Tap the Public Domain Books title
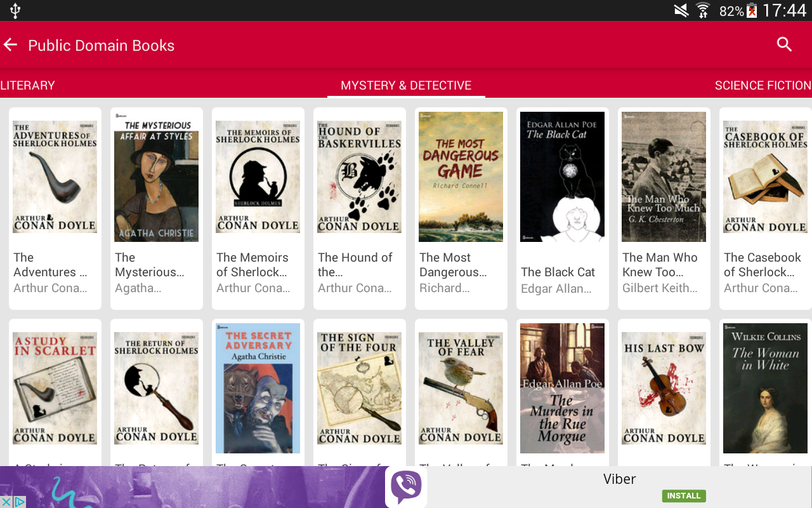This screenshot has height=508, width=812. coord(101,45)
